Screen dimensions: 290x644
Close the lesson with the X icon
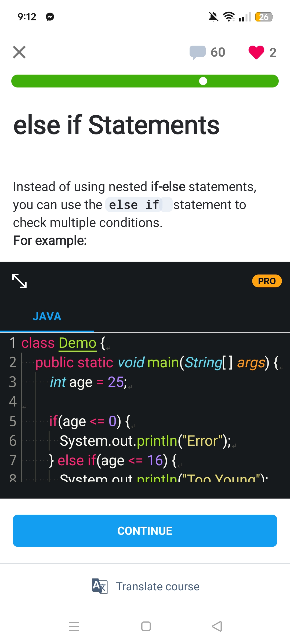(19, 52)
